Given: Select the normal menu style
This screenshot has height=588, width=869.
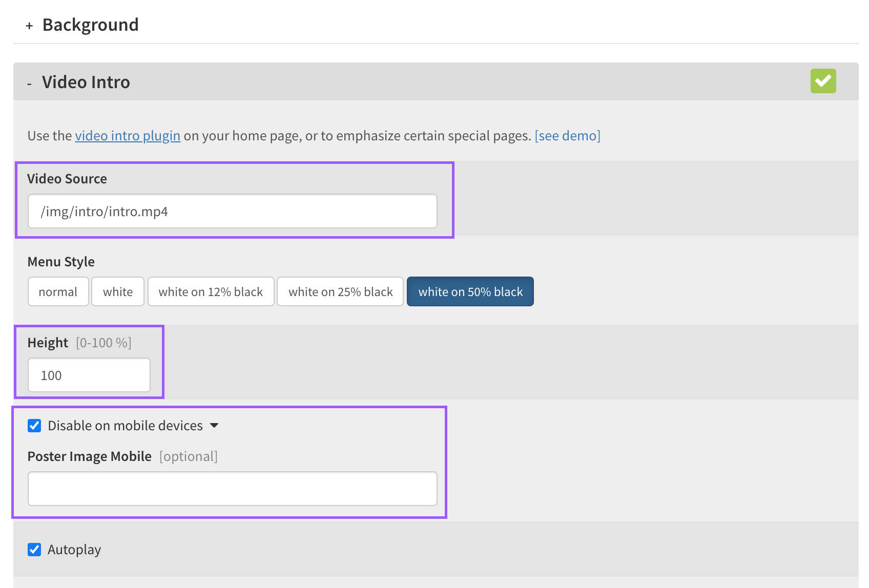Looking at the screenshot, I should [x=58, y=292].
